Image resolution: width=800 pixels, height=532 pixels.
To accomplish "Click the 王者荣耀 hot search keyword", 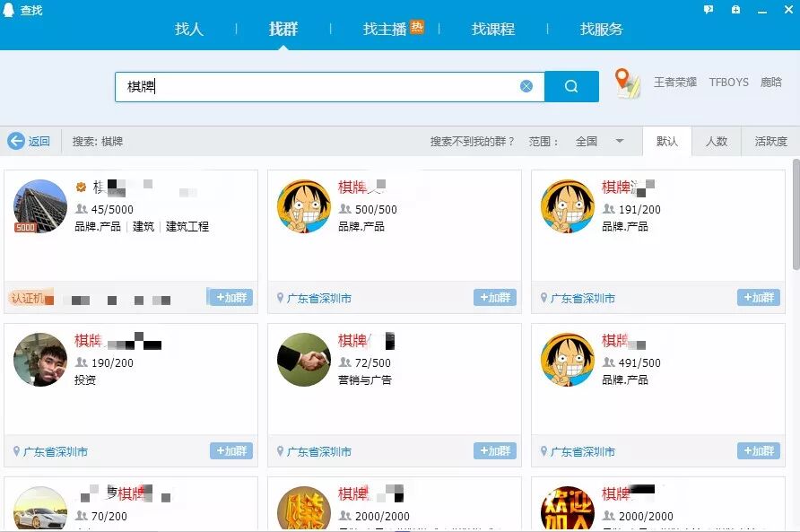I will pos(675,82).
